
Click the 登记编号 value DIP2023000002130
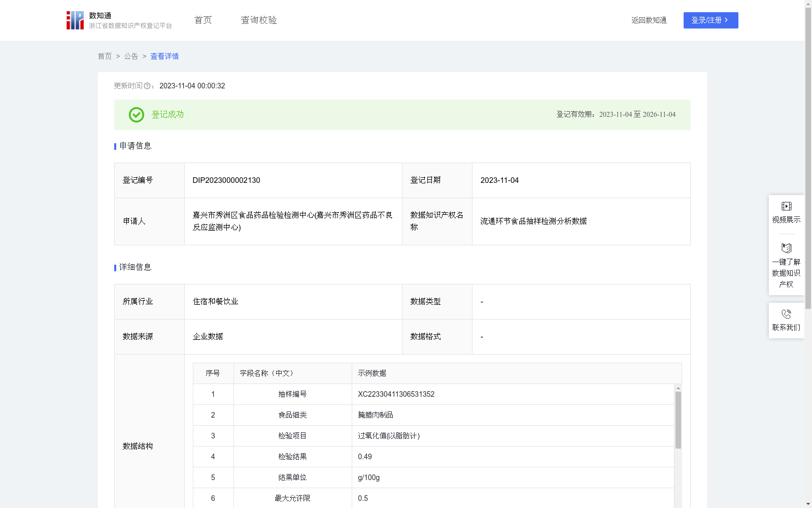[225, 180]
